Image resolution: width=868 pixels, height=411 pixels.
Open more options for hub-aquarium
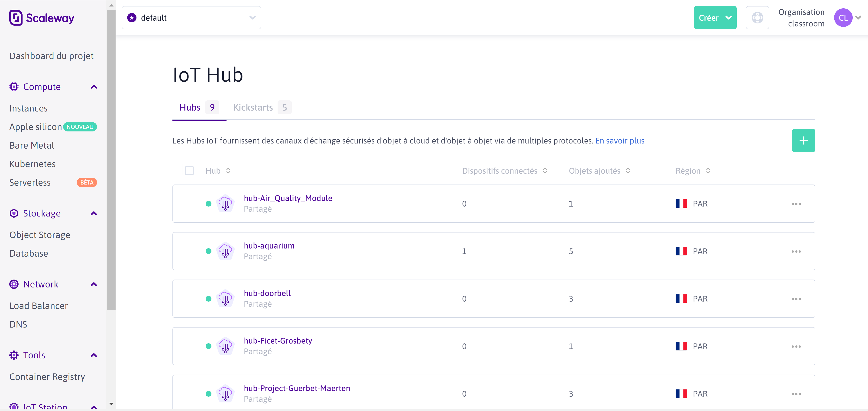click(x=796, y=251)
